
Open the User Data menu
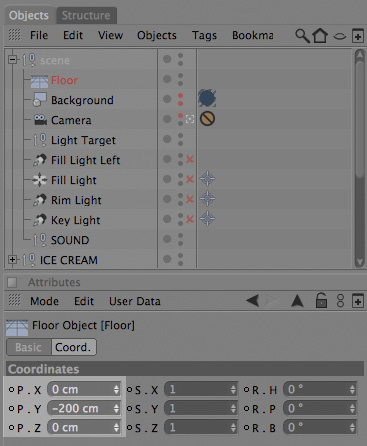tap(135, 301)
